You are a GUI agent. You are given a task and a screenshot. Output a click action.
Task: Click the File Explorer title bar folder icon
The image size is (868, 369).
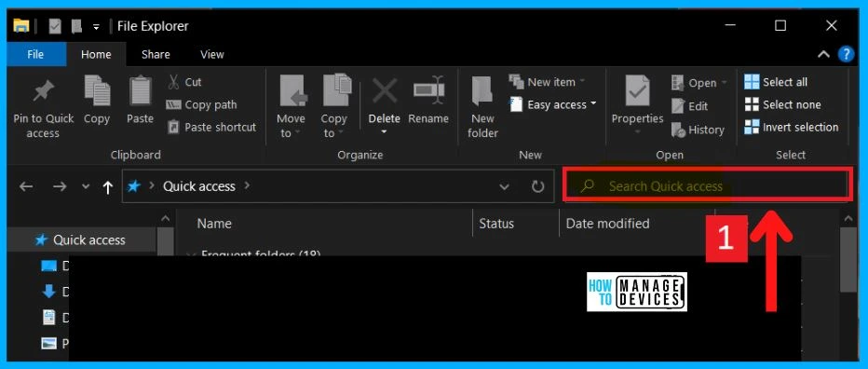[x=21, y=26]
